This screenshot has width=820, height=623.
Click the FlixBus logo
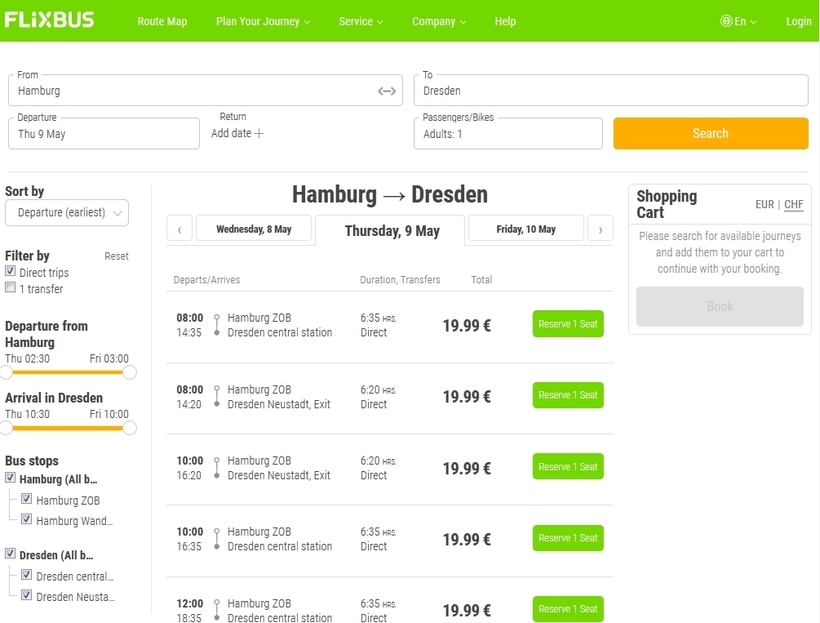point(49,20)
